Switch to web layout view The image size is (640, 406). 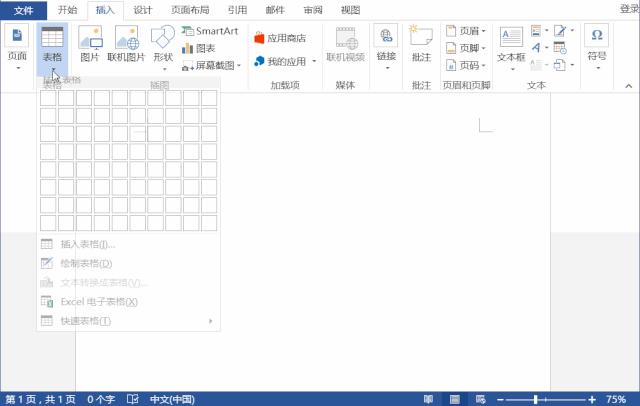click(x=480, y=399)
